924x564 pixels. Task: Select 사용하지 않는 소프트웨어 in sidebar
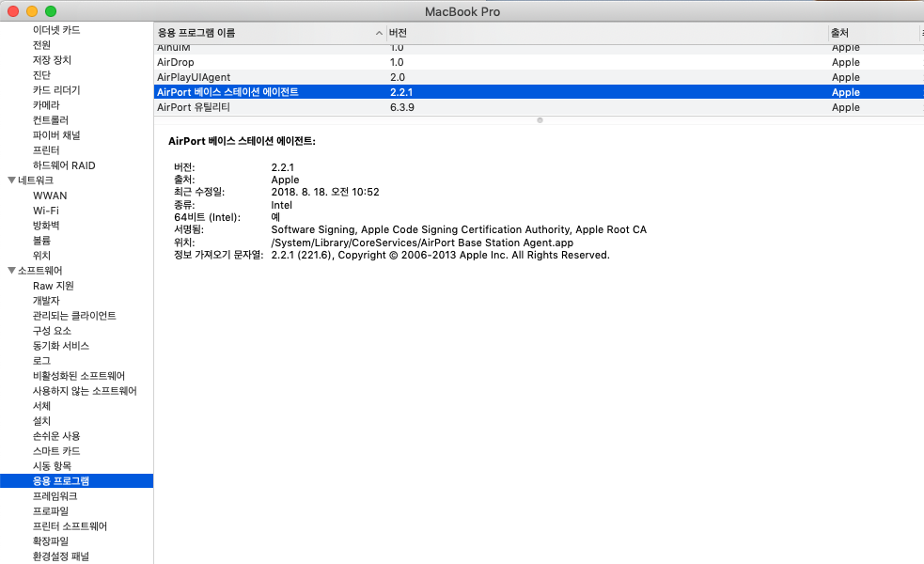click(x=85, y=391)
